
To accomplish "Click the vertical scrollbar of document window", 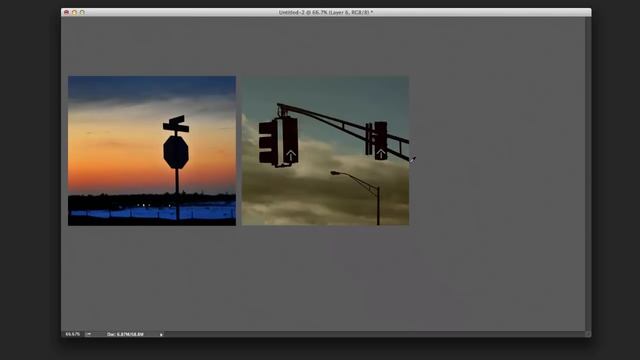I will 588,174.
